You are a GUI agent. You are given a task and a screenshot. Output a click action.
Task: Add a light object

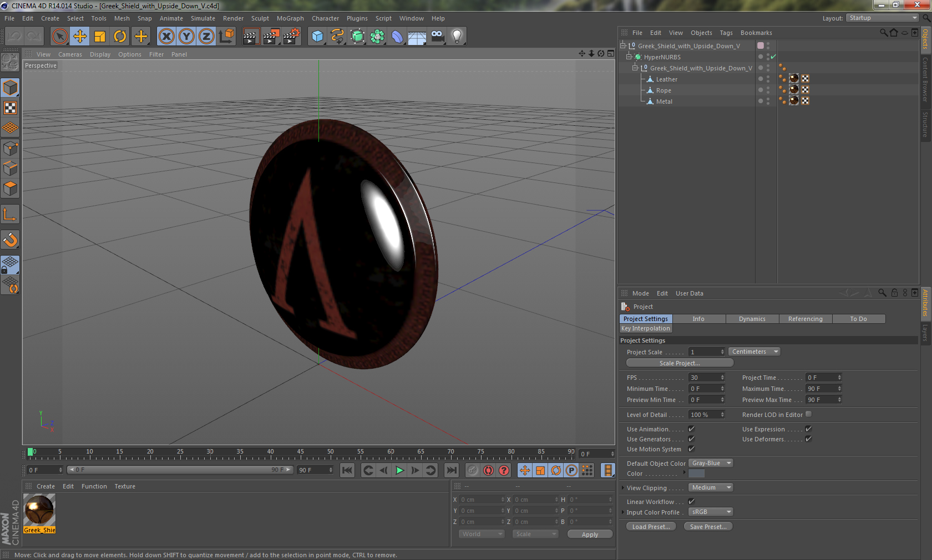tap(457, 37)
